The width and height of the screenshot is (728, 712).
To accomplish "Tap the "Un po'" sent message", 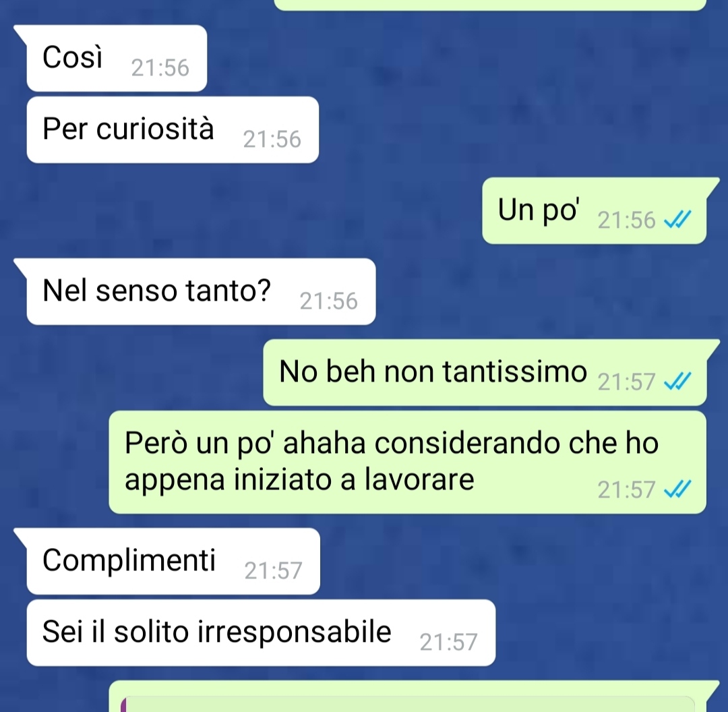I will tap(595, 210).
